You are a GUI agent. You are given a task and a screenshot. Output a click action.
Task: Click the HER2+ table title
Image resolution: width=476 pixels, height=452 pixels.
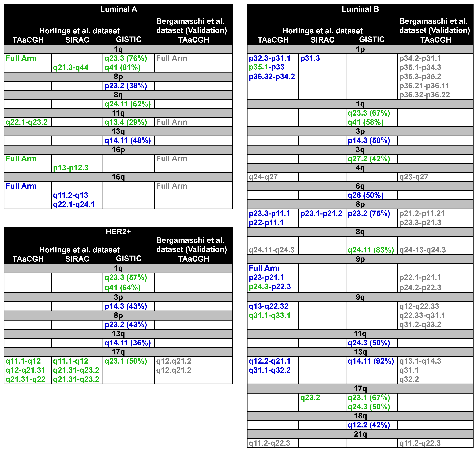pyautogui.click(x=118, y=231)
